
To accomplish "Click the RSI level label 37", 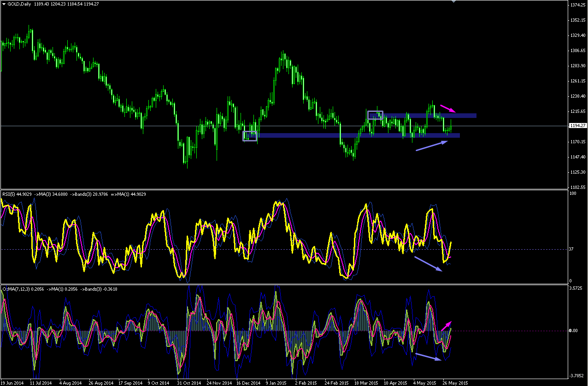I will [572, 249].
